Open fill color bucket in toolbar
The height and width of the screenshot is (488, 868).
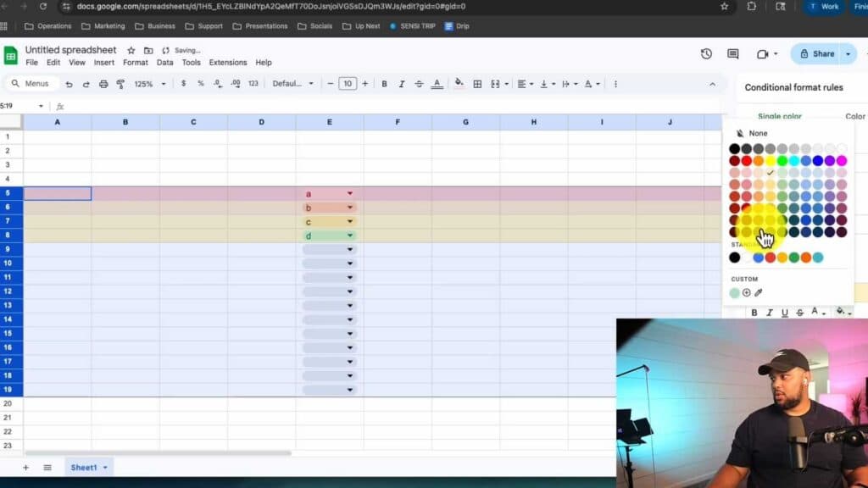(x=459, y=84)
